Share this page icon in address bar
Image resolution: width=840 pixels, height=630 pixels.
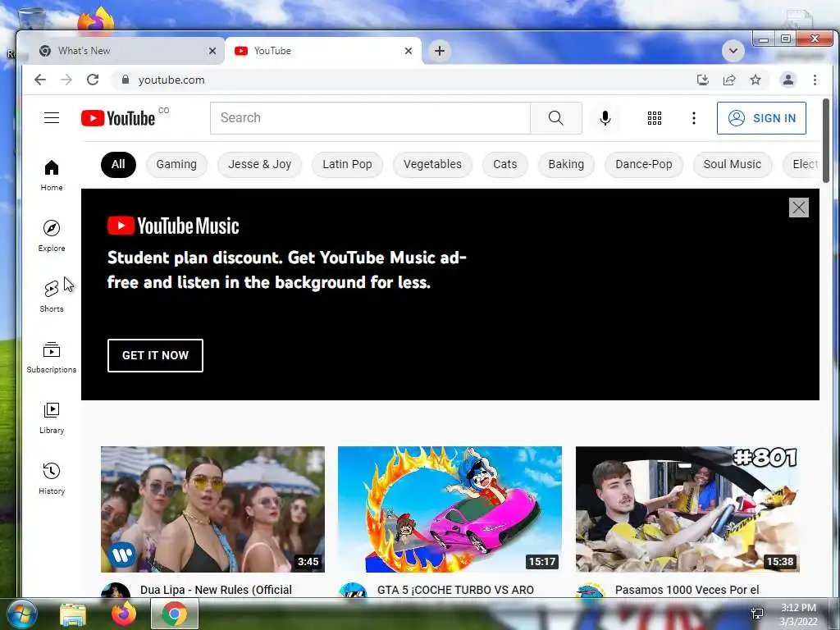pos(729,80)
